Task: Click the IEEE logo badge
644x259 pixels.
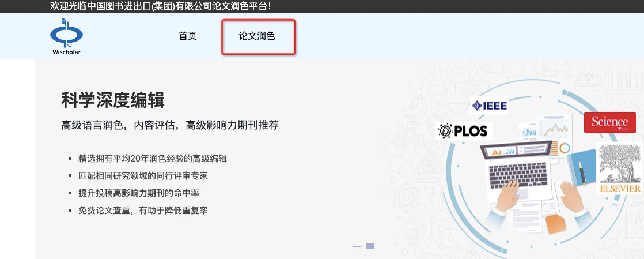Action: 489,106
